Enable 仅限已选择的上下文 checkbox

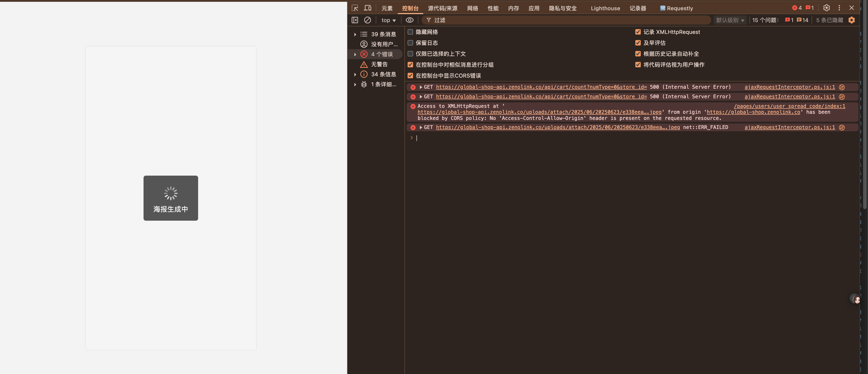pyautogui.click(x=410, y=54)
